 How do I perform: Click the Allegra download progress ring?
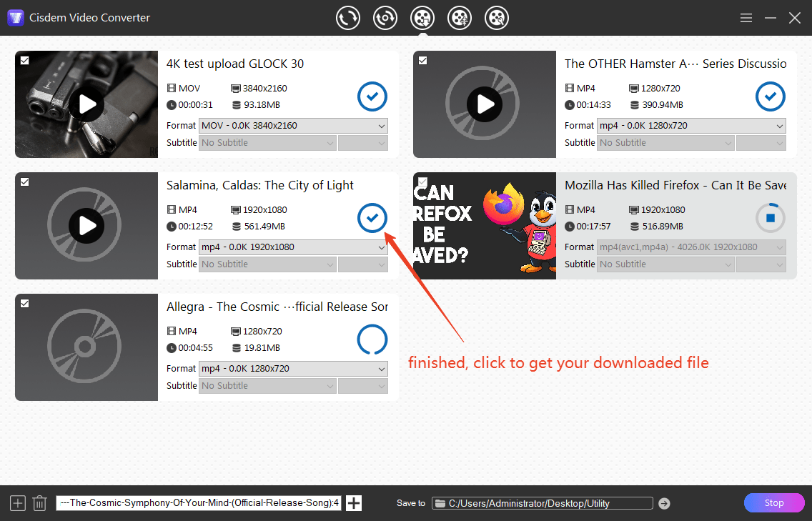372,339
